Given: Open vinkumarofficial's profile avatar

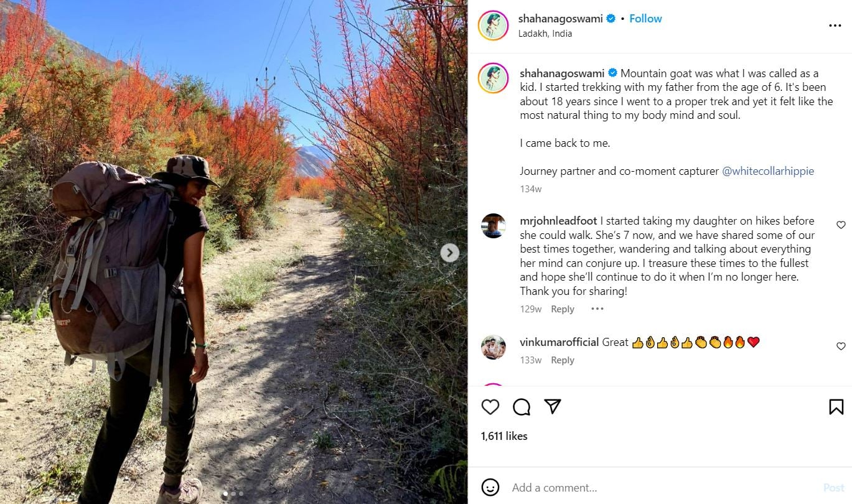Looking at the screenshot, I should (494, 347).
